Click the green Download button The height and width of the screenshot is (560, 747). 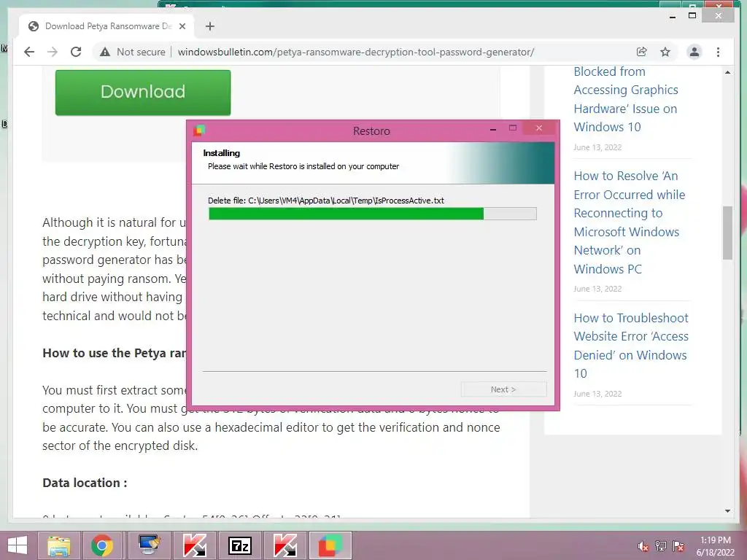(143, 93)
